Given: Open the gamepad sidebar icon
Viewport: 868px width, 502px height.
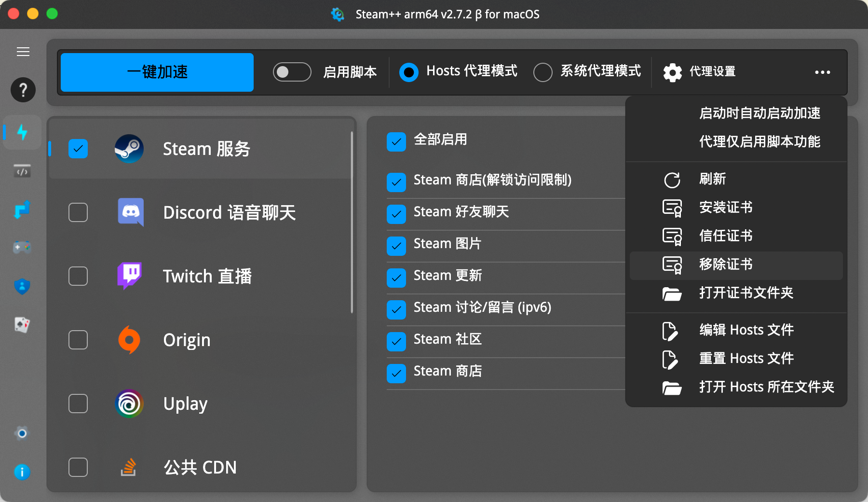Looking at the screenshot, I should tap(22, 248).
